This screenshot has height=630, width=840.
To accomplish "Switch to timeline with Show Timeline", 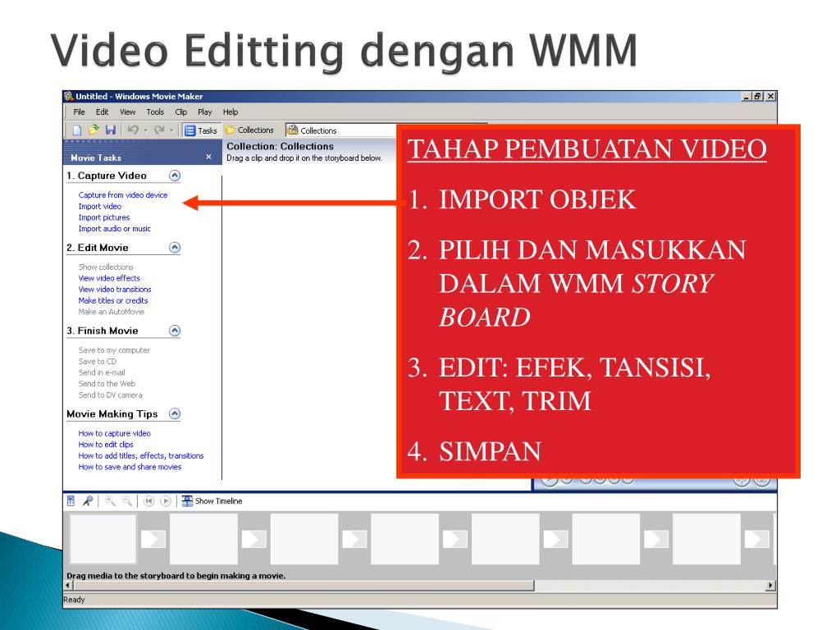I will coord(212,501).
